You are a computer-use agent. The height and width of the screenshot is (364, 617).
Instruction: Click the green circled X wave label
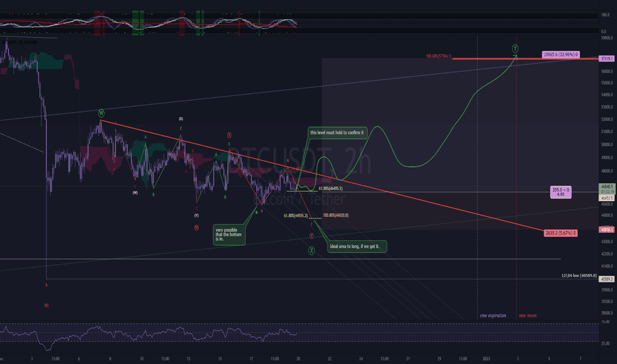[311, 250]
